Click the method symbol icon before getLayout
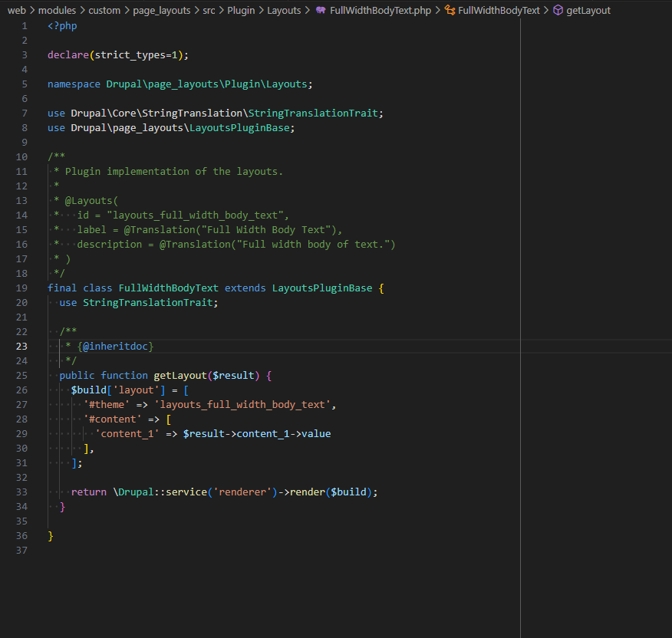Viewport: 672px width, 638px height. 557,11
